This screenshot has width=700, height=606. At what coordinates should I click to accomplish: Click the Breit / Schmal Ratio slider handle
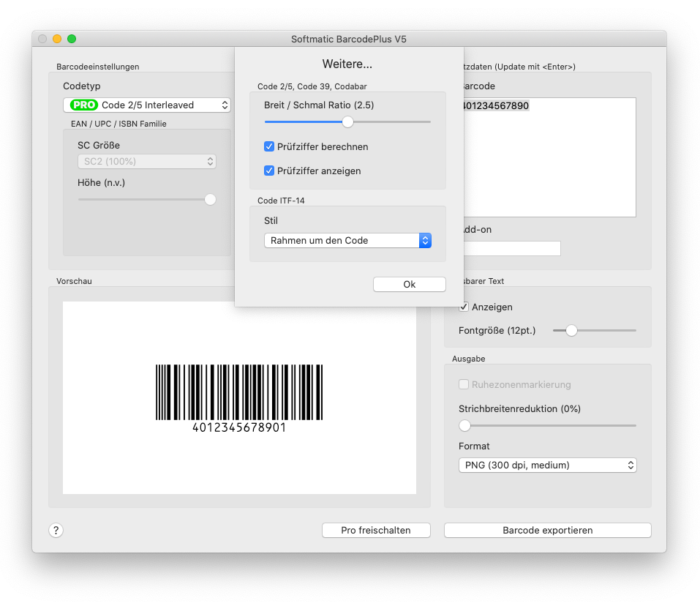[x=348, y=122]
